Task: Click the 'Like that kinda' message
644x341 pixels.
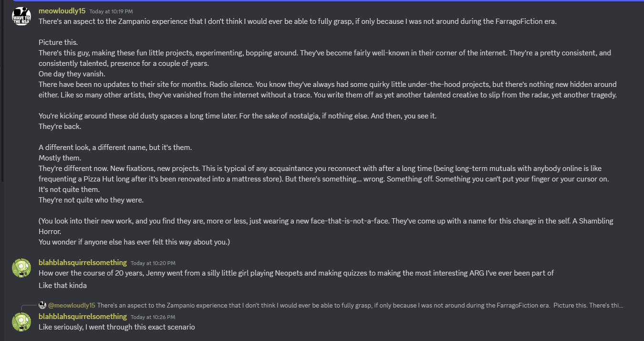Action: tap(63, 285)
